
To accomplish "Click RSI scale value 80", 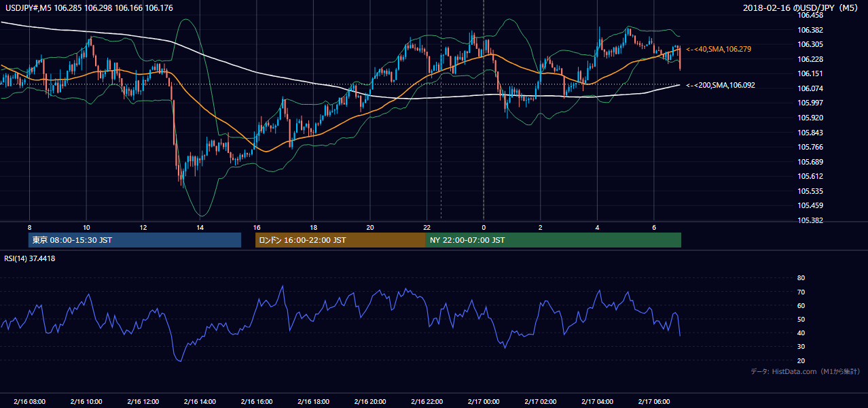I will coord(801,278).
